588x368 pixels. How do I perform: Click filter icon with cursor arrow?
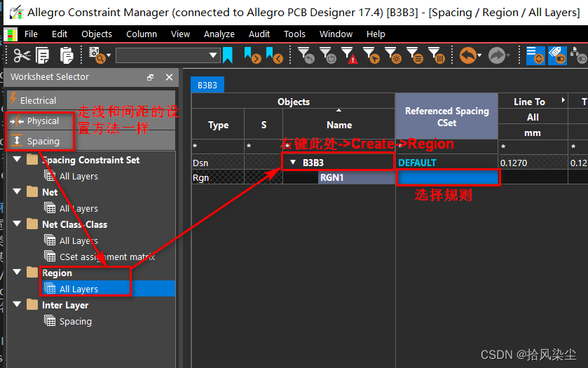click(371, 55)
